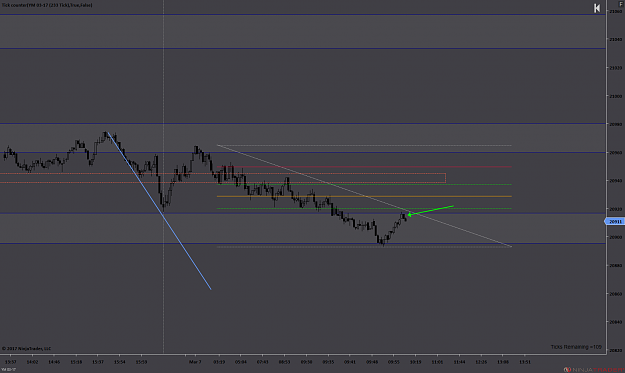Click the 13:57 time axis label

(10, 362)
